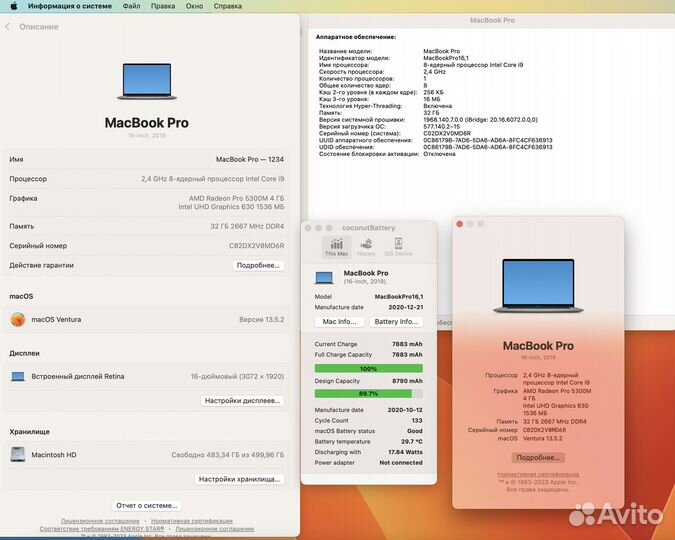Click the serial number C02DX2V0MD6R in the Описание window
Image resolution: width=675 pixels, height=540 pixels.
coord(256,246)
